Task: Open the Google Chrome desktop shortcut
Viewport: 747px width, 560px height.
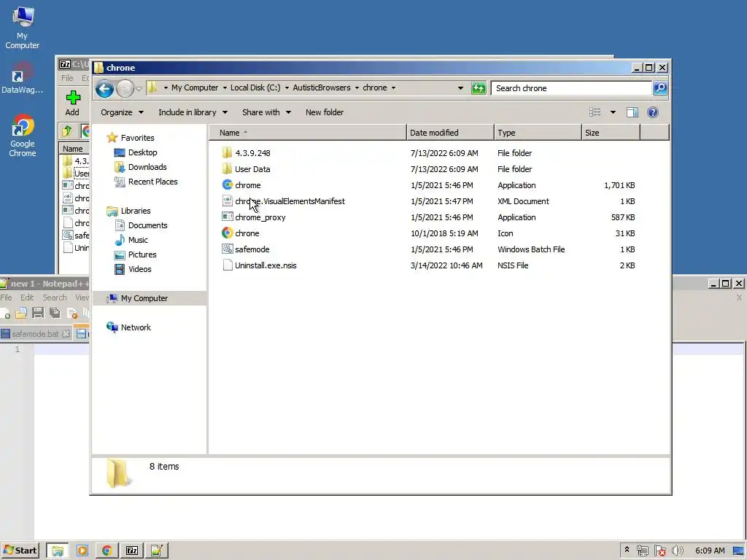Action: tap(23, 136)
